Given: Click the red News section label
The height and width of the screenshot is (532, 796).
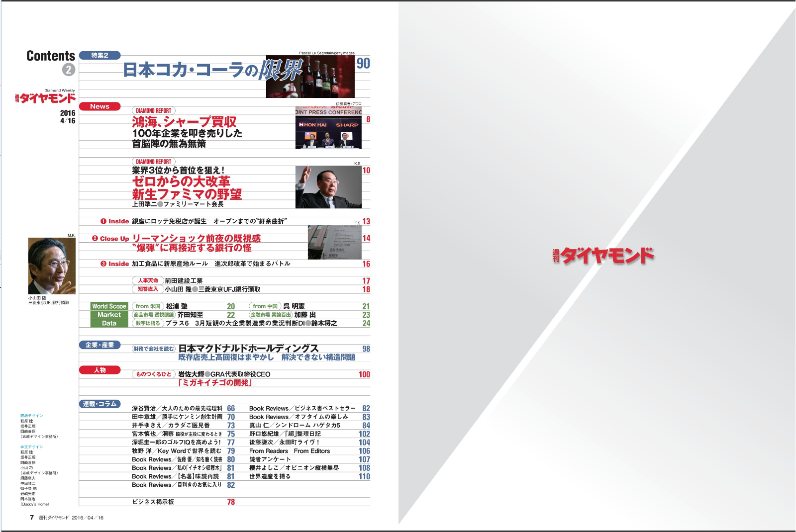Looking at the screenshot, I should pyautogui.click(x=99, y=106).
